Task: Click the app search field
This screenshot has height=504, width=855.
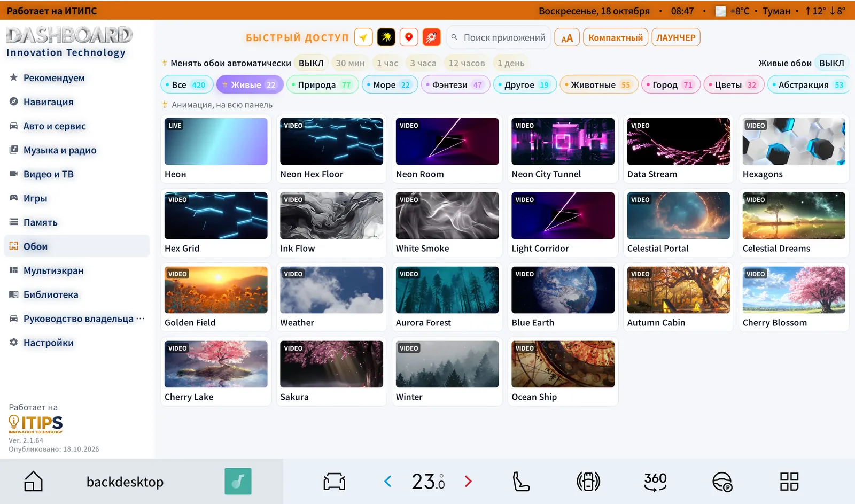Action: point(499,37)
